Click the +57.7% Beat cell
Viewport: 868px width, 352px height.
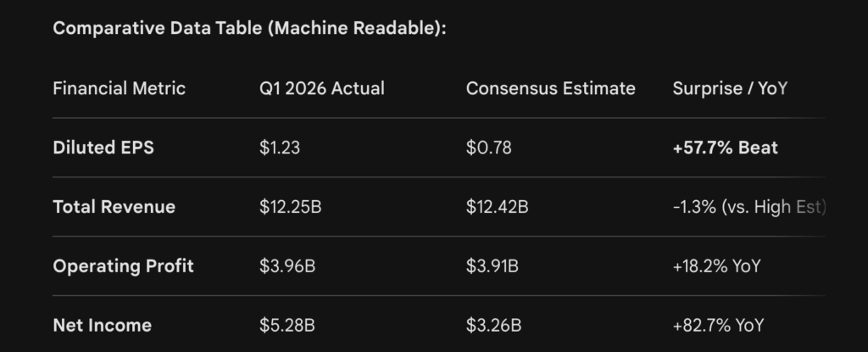[x=725, y=148]
